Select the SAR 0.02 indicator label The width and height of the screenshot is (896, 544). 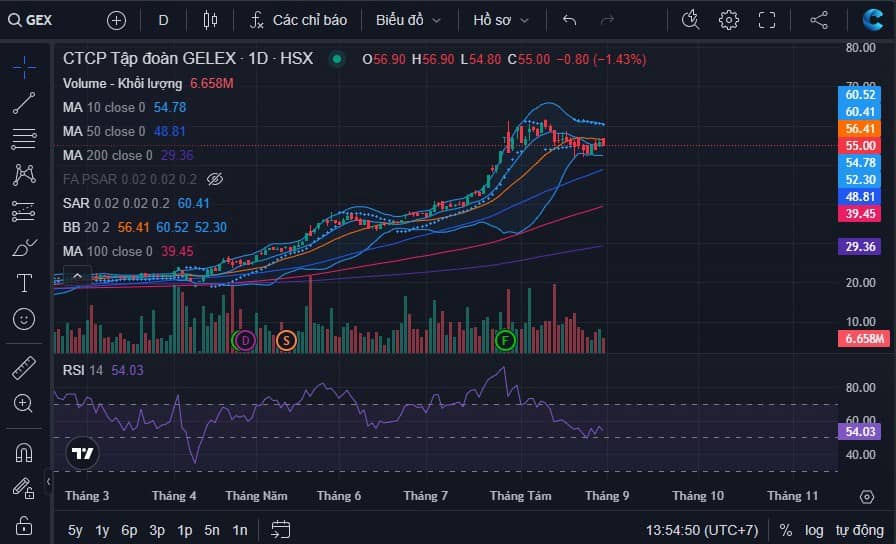click(x=116, y=203)
